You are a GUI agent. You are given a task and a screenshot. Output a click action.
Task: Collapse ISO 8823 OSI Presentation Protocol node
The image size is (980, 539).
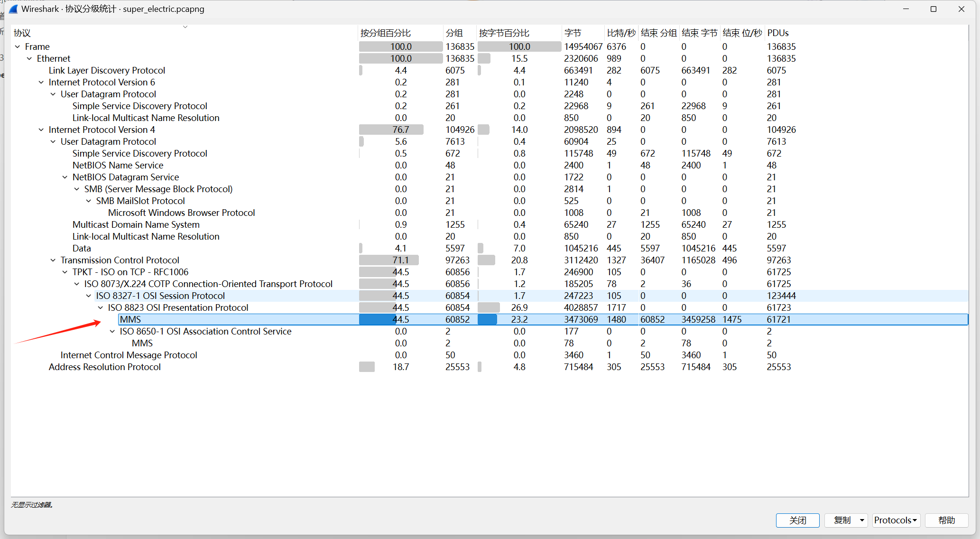point(101,307)
